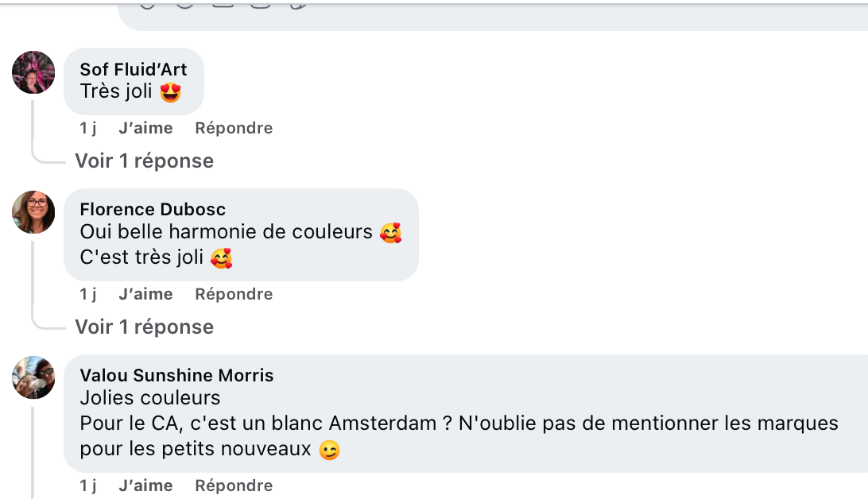Click Florence Dubosc's avatar photo
The image size is (868, 499).
(33, 212)
